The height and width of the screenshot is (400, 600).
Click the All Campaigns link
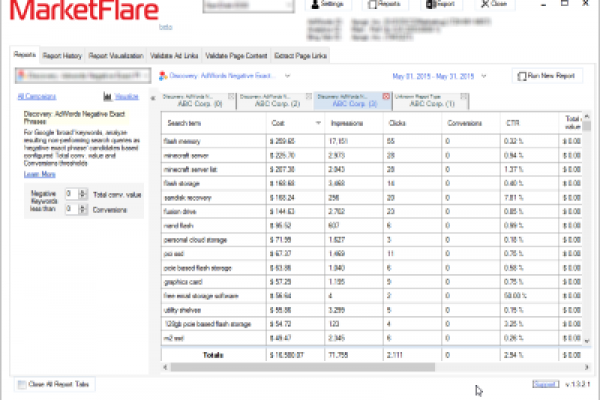[x=37, y=96]
